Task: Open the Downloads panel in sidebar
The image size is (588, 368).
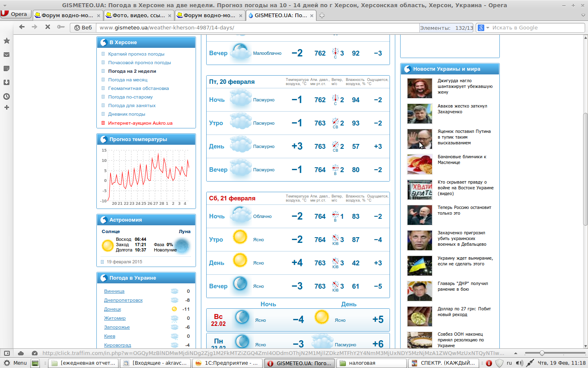Action: (x=7, y=83)
